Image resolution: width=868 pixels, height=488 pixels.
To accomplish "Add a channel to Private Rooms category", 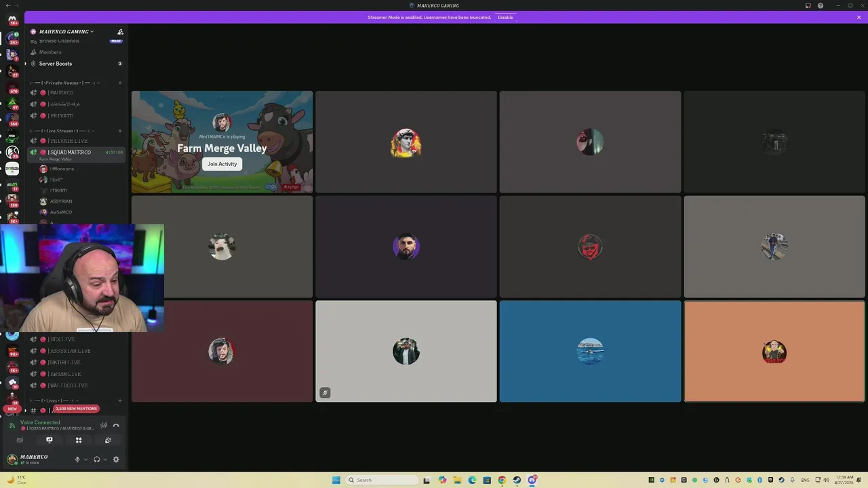I will [x=120, y=83].
